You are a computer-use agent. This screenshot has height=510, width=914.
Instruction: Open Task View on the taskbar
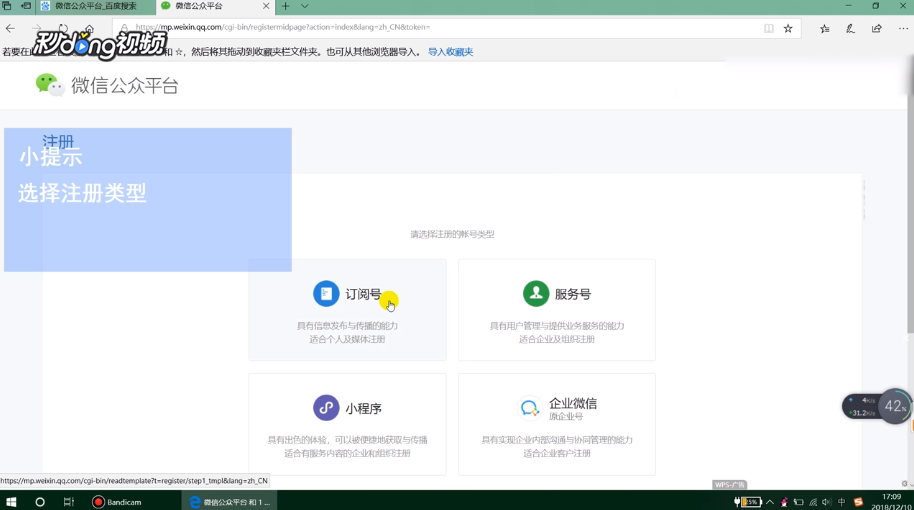click(x=68, y=501)
